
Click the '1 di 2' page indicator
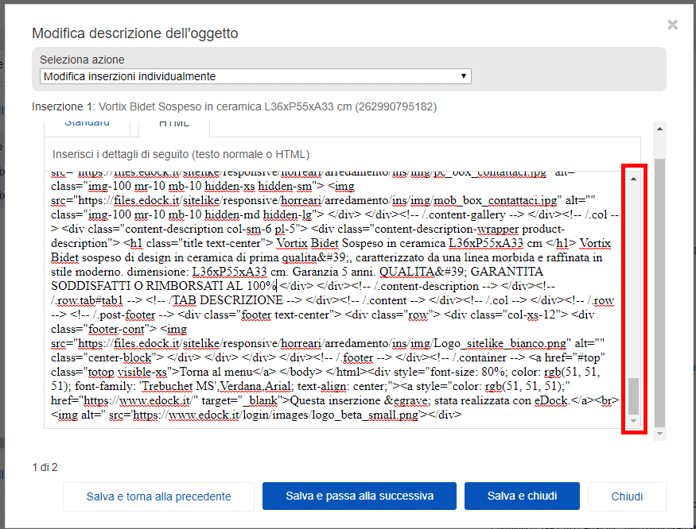click(45, 467)
